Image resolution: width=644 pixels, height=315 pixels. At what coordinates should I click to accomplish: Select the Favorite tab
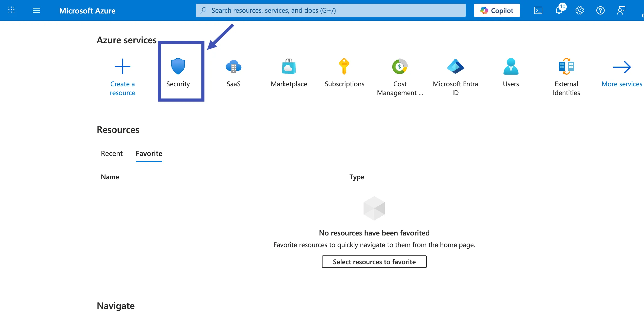tap(149, 153)
